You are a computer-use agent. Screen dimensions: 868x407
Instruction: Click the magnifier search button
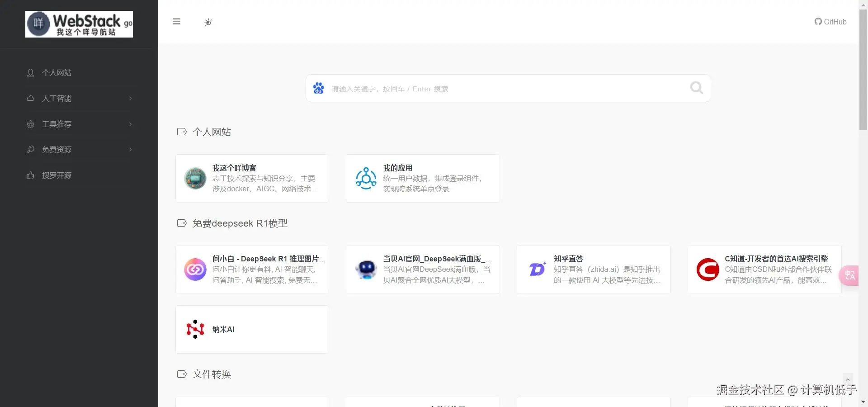[697, 88]
